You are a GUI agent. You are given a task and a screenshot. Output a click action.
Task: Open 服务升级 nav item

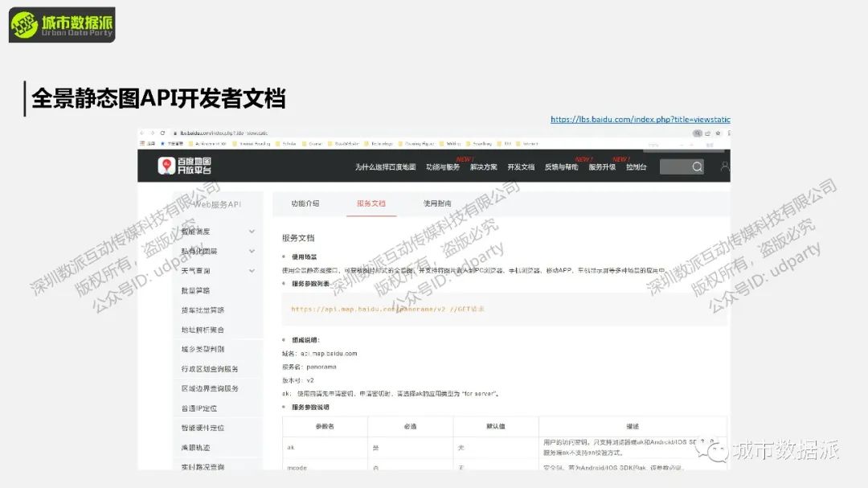pyautogui.click(x=602, y=166)
